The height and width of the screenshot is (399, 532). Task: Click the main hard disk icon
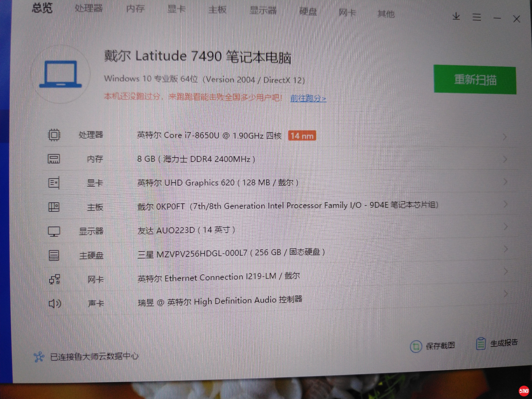pyautogui.click(x=54, y=255)
